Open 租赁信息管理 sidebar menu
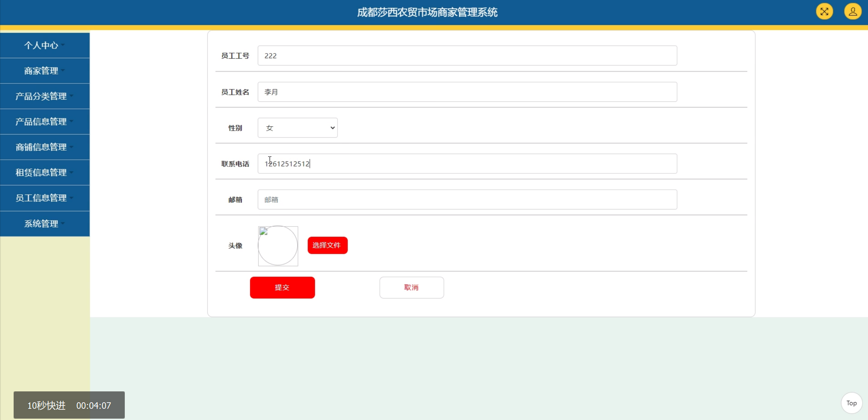The image size is (868, 420). 45,173
